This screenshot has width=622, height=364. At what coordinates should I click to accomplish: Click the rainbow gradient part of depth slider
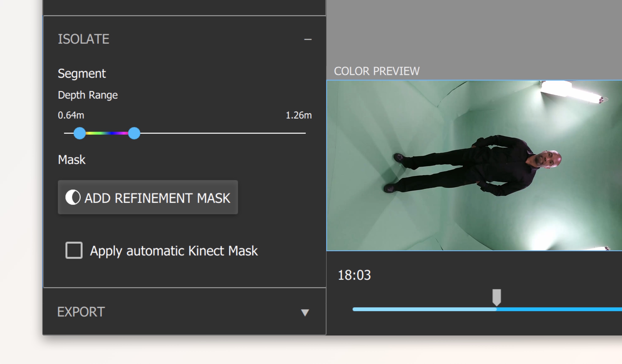tap(107, 133)
